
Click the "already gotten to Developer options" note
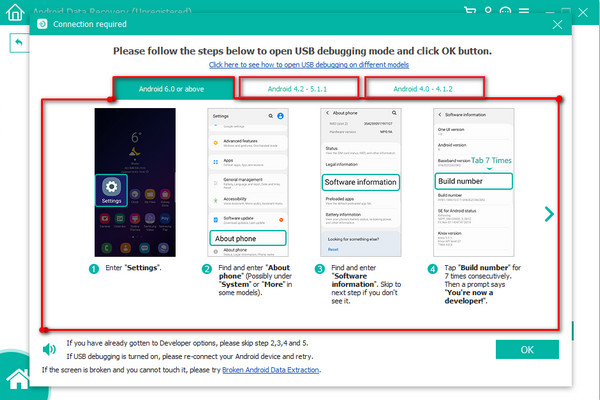[187, 343]
